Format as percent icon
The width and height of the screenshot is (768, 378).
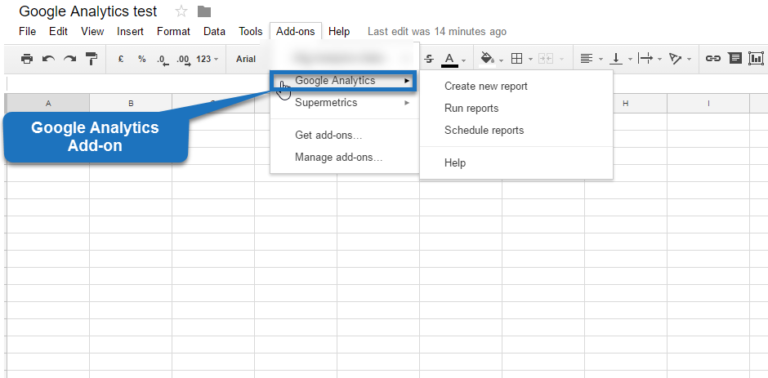[x=142, y=59]
